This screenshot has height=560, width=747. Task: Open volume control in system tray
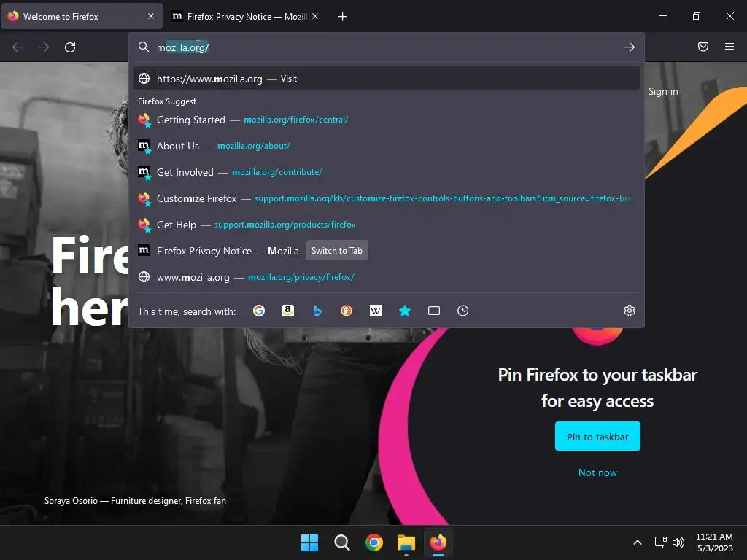tap(678, 542)
